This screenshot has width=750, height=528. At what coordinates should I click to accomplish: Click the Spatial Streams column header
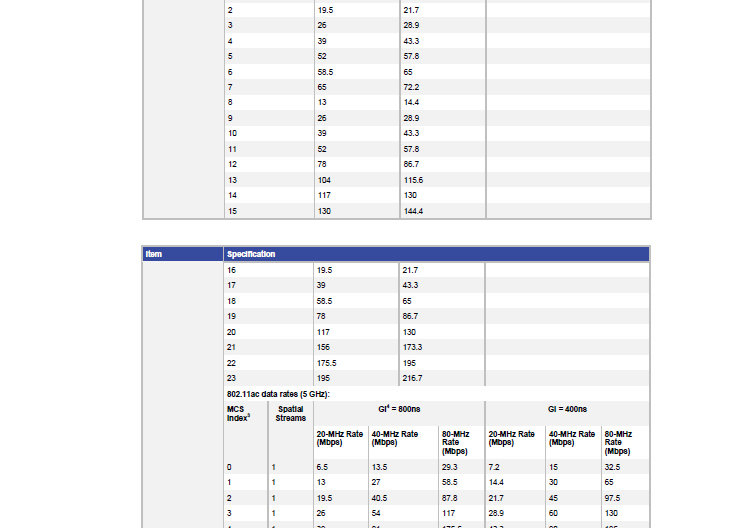click(291, 413)
